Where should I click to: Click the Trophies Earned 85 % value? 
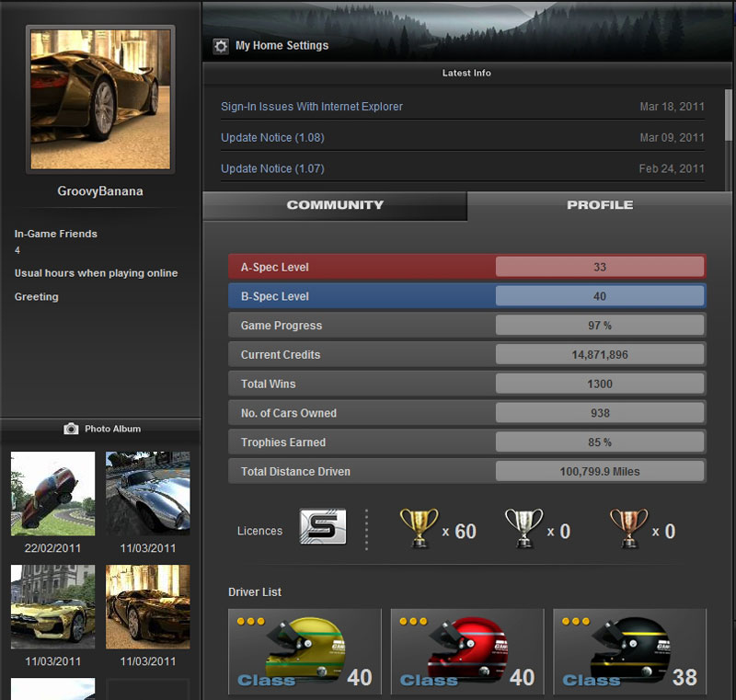pos(600,442)
